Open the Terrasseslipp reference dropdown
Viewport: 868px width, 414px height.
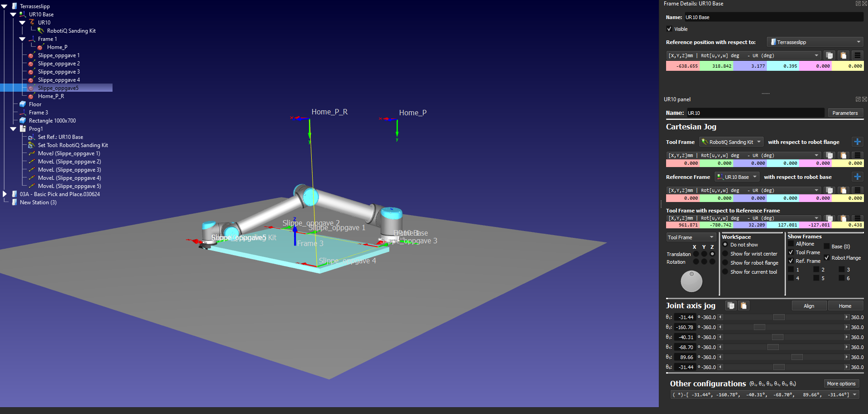coord(814,42)
